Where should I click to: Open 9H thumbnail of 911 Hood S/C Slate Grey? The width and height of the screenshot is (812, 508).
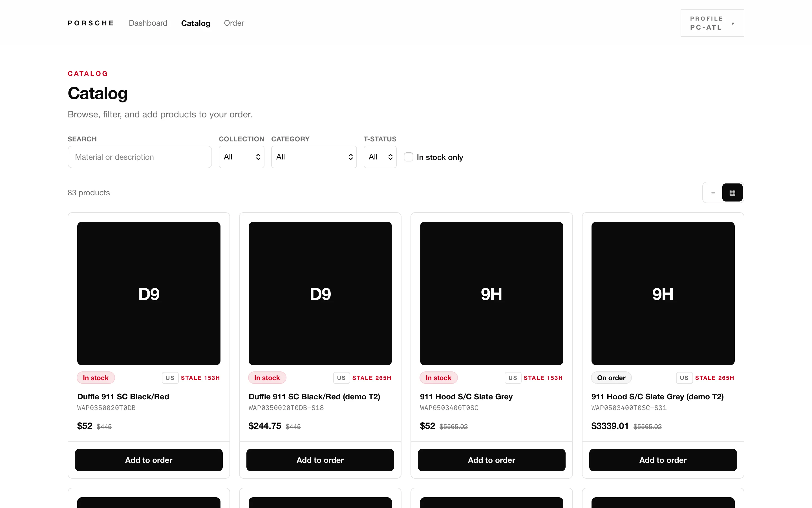491,293
